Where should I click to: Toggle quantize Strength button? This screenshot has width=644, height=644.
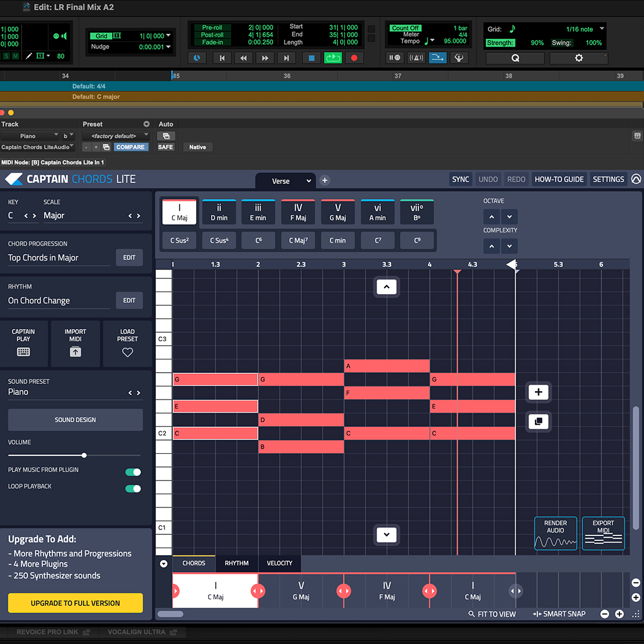(x=500, y=43)
